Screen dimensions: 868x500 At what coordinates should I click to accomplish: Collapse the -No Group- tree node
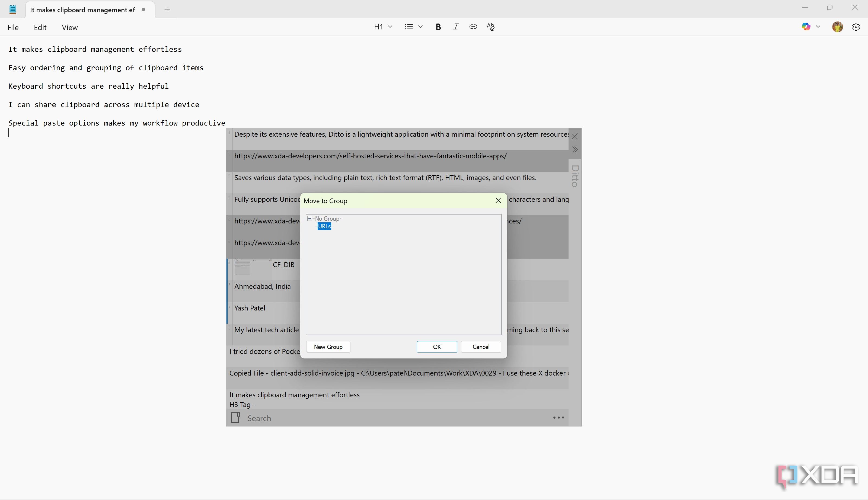point(309,218)
